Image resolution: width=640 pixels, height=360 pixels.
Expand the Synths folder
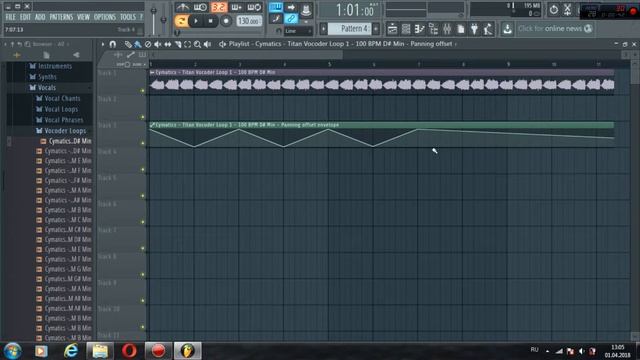[x=43, y=77]
